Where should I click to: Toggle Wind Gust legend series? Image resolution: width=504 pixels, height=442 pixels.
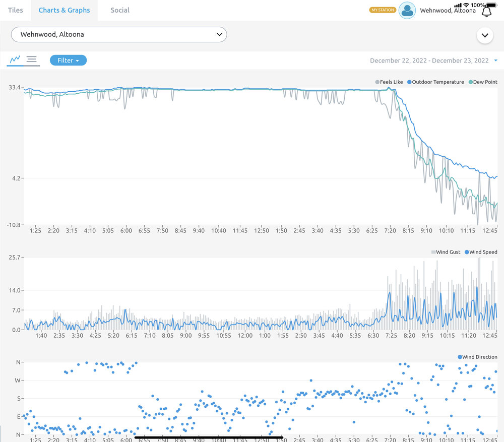point(445,252)
